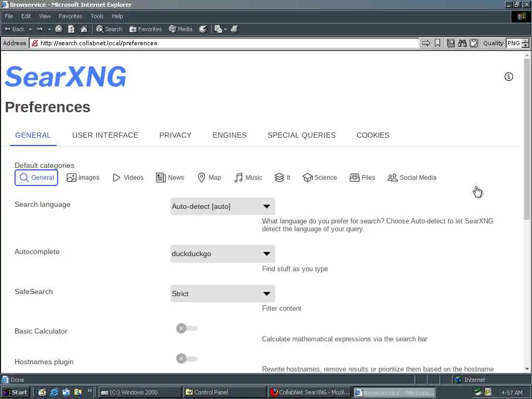Switch to the Special Queries tab
The image size is (532, 399).
coord(302,135)
